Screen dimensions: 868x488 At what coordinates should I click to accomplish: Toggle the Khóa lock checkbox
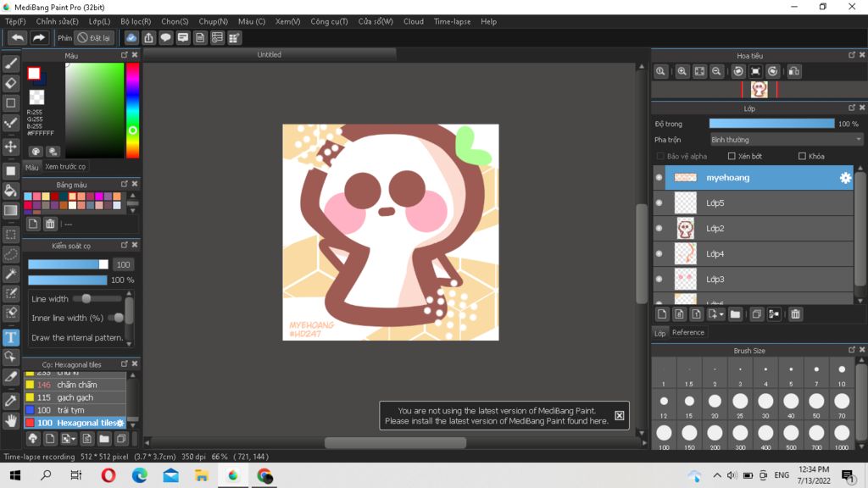tap(802, 156)
